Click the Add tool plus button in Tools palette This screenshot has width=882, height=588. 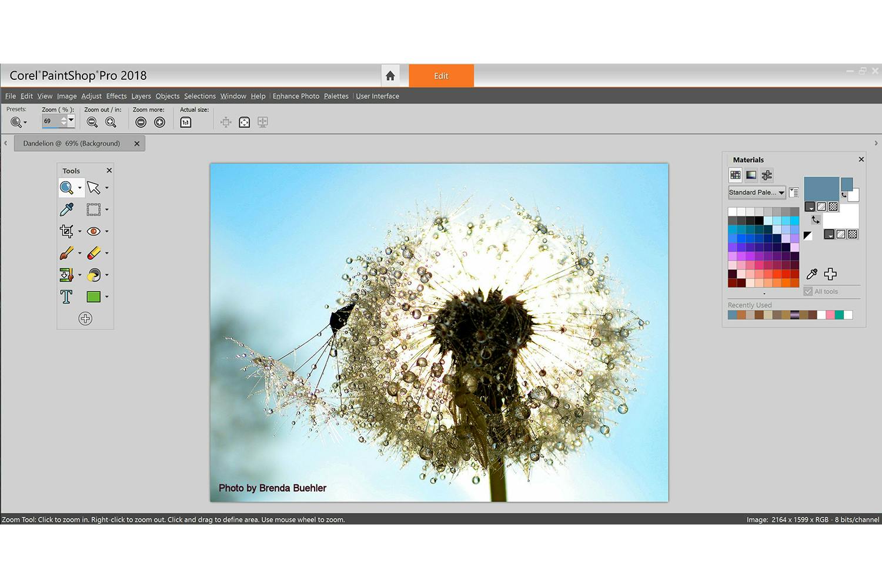click(85, 318)
